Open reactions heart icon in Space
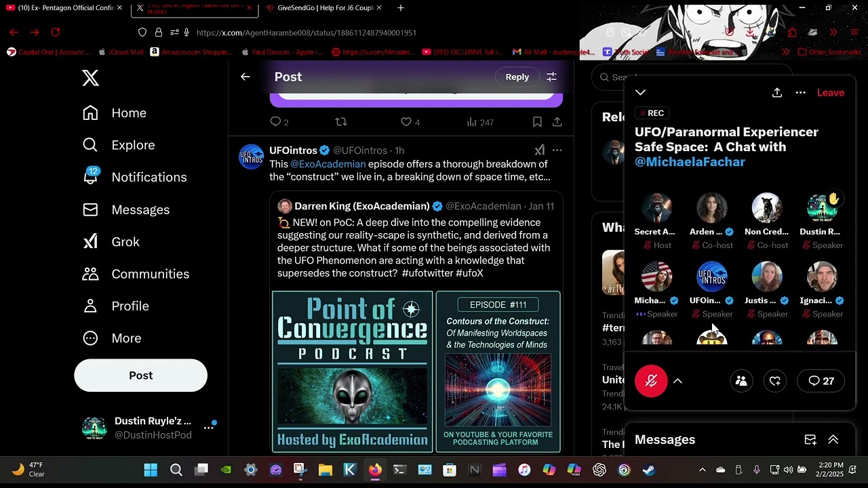The image size is (868, 488). [775, 381]
